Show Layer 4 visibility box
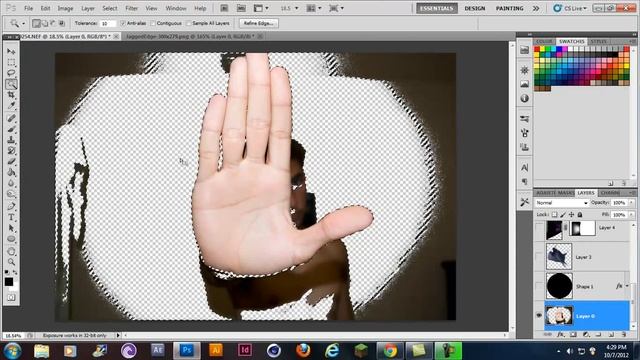Image resolution: width=640 pixels, height=360 pixels. 539,229
